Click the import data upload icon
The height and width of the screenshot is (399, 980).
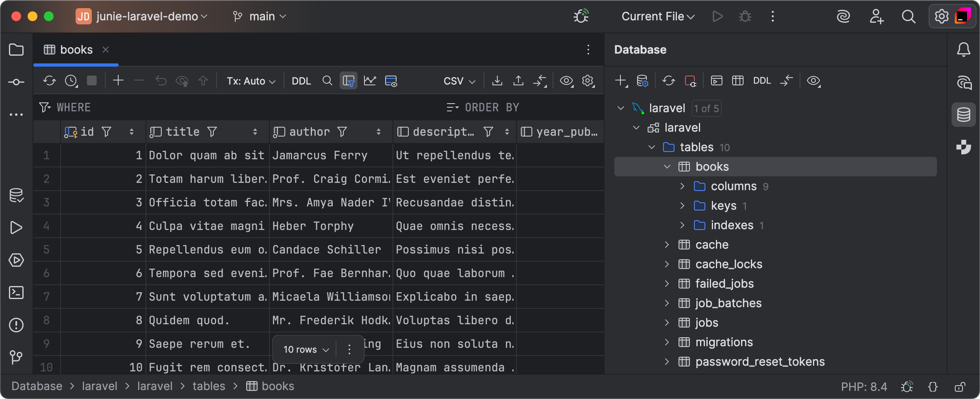[x=518, y=80]
